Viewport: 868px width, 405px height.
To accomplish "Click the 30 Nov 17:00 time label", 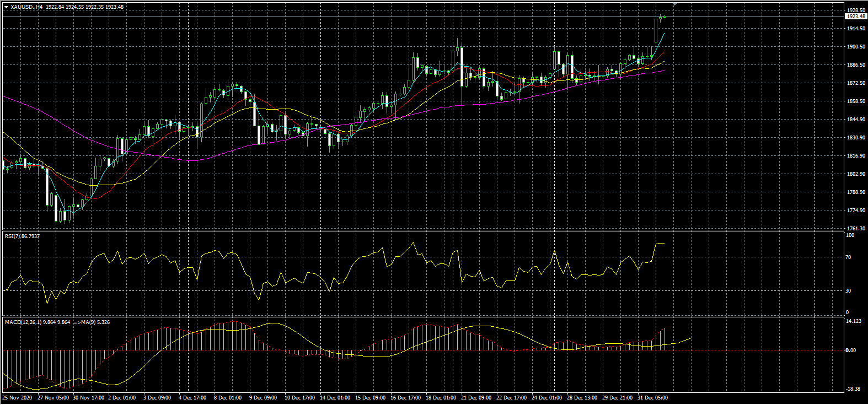I will [x=88, y=398].
